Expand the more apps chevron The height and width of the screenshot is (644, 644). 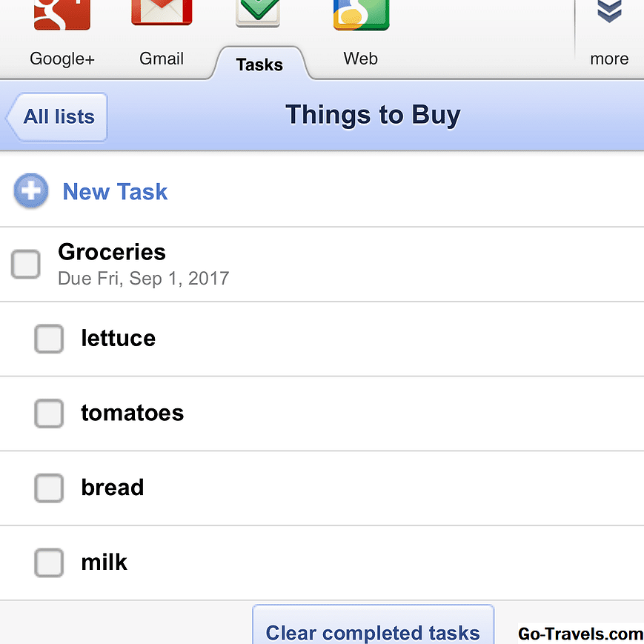[x=609, y=11]
